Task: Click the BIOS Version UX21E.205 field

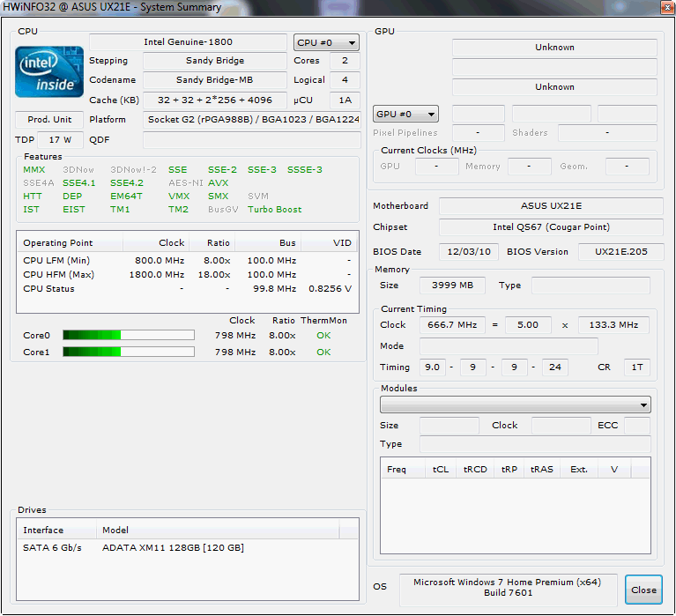Action: click(620, 252)
